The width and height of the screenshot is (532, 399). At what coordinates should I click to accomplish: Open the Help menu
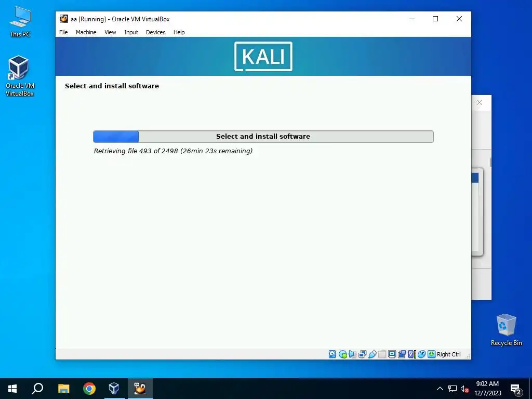(179, 32)
